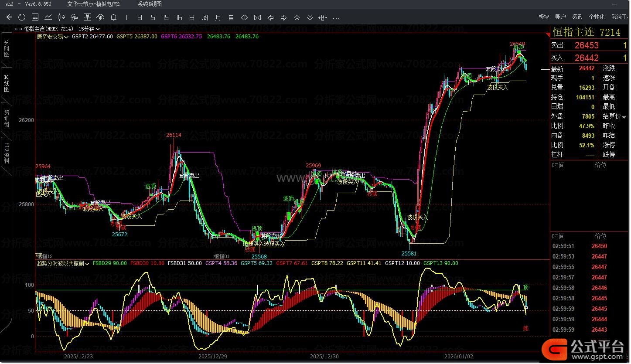Click the 卖出 price 26453
631x364 pixels.
[587, 45]
